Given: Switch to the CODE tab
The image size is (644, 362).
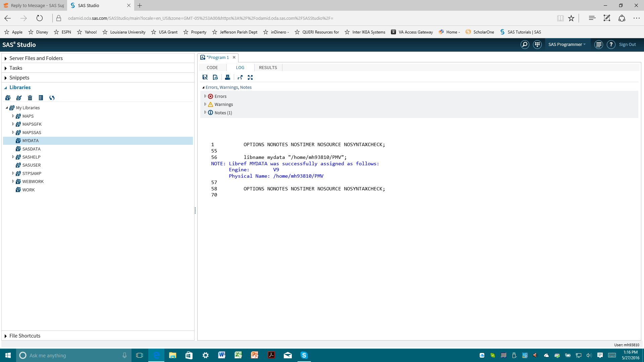Looking at the screenshot, I should coord(212,68).
